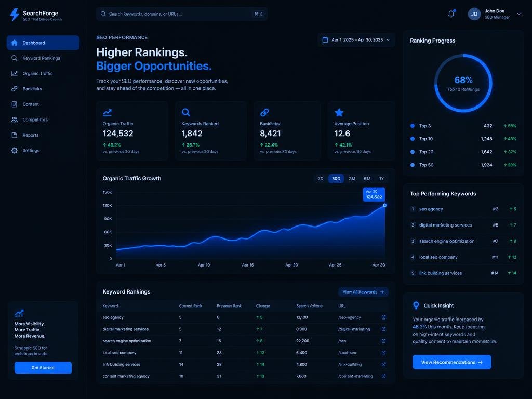Image resolution: width=532 pixels, height=399 pixels.
Task: Click 'link building services' in Top Performing Keywords
Action: pos(441,273)
